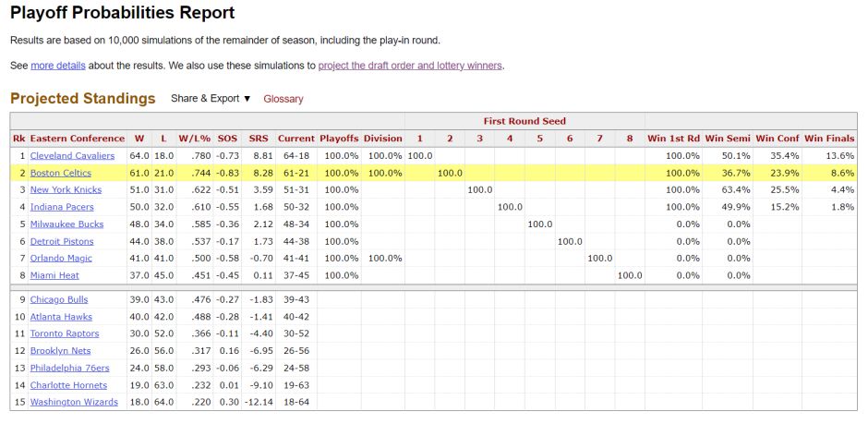Click the New York Knicks link
868x424 pixels.
[x=66, y=190]
